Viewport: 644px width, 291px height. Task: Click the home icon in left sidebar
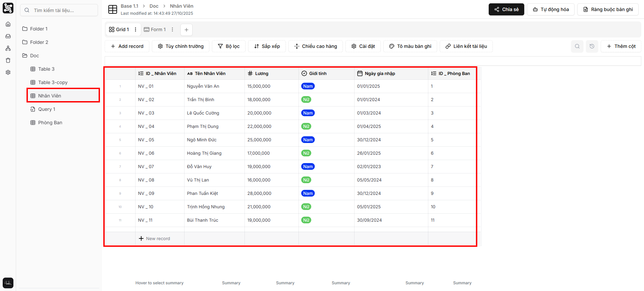click(x=8, y=24)
